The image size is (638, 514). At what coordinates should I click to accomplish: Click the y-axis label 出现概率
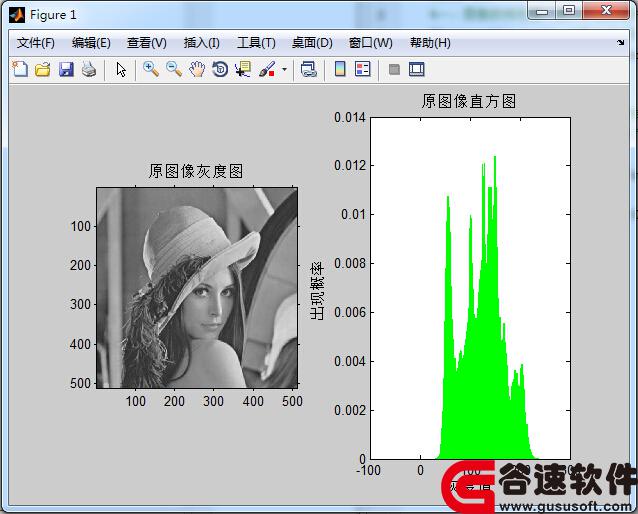coord(317,291)
